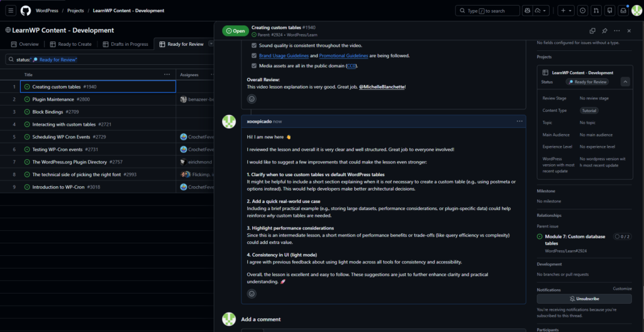The height and width of the screenshot is (332, 644).
Task: Open Testing WP-Cron events #2731
Action: coord(65,149)
